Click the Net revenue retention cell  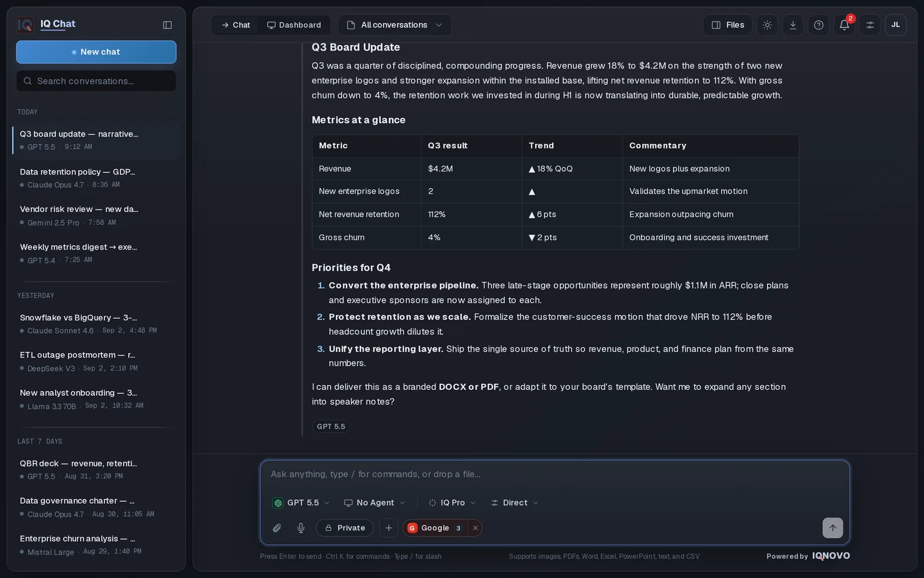click(x=366, y=214)
